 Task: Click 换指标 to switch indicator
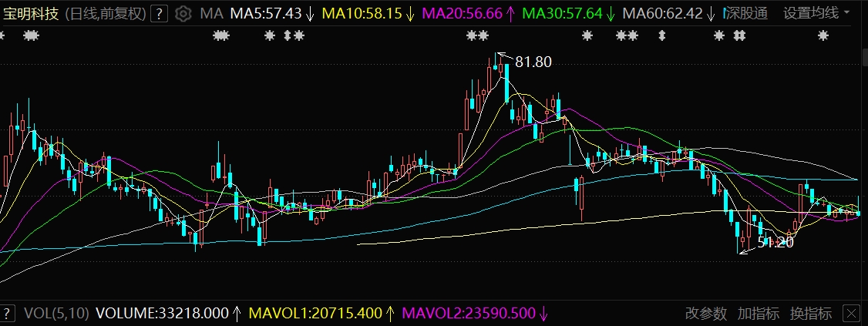(811, 314)
